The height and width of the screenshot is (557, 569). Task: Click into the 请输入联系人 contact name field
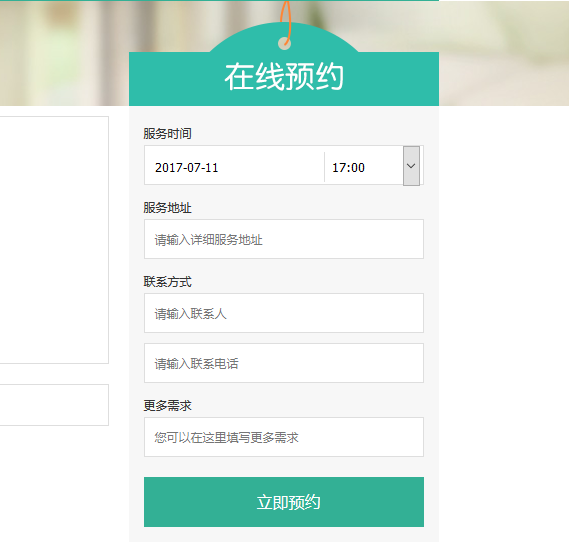tap(284, 313)
